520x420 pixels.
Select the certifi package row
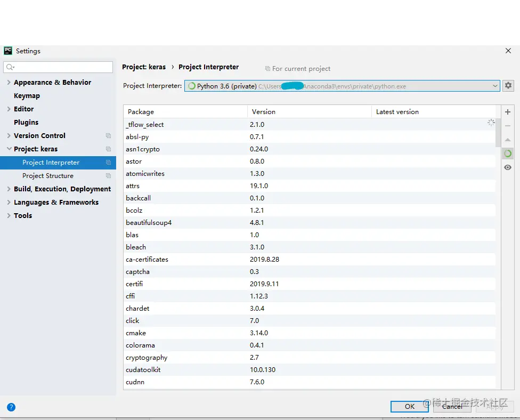(x=310, y=284)
